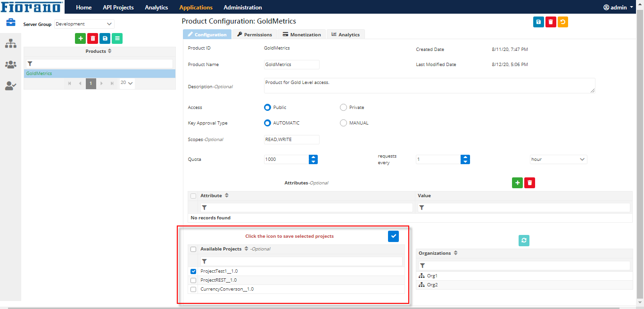Sort Organizations column using sort arrows
Image resolution: width=644 pixels, height=309 pixels.
coord(455,253)
